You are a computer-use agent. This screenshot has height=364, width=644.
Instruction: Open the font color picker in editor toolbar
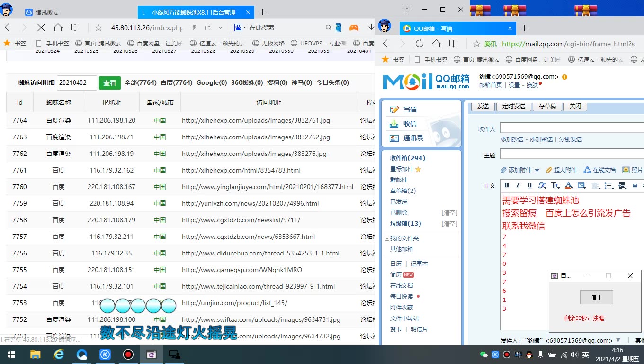pos(569,185)
